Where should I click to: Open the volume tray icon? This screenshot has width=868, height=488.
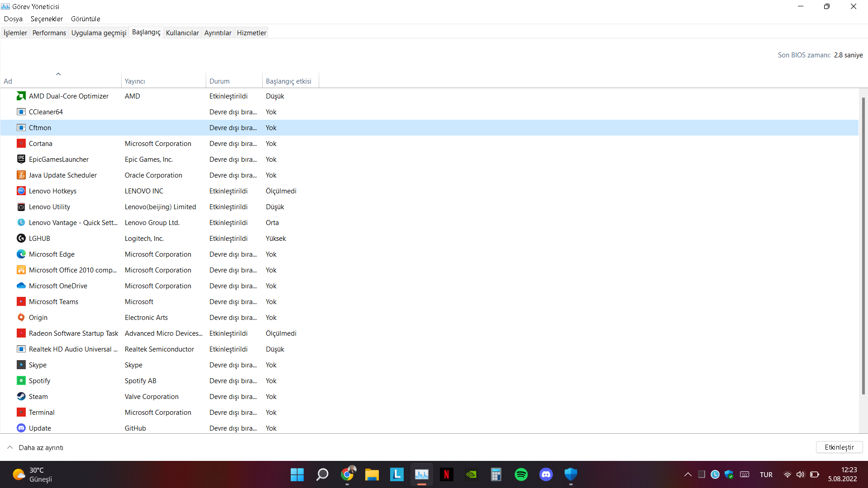click(801, 474)
